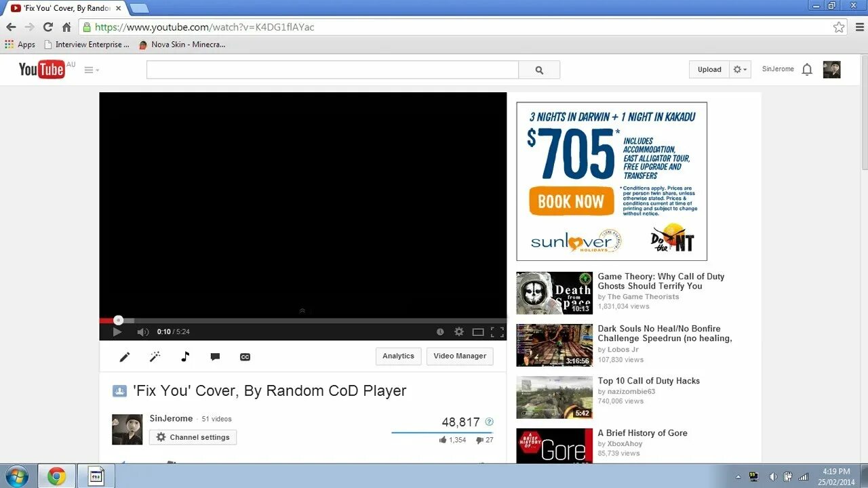
Task: Open Apps bookmark shortcut
Action: (20, 45)
